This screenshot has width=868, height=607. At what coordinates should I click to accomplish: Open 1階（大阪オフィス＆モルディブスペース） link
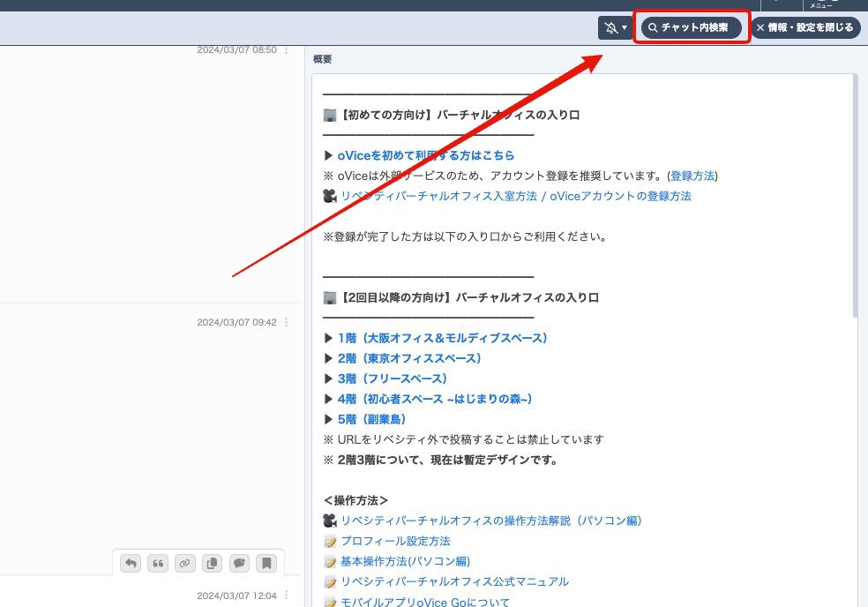[442, 338]
